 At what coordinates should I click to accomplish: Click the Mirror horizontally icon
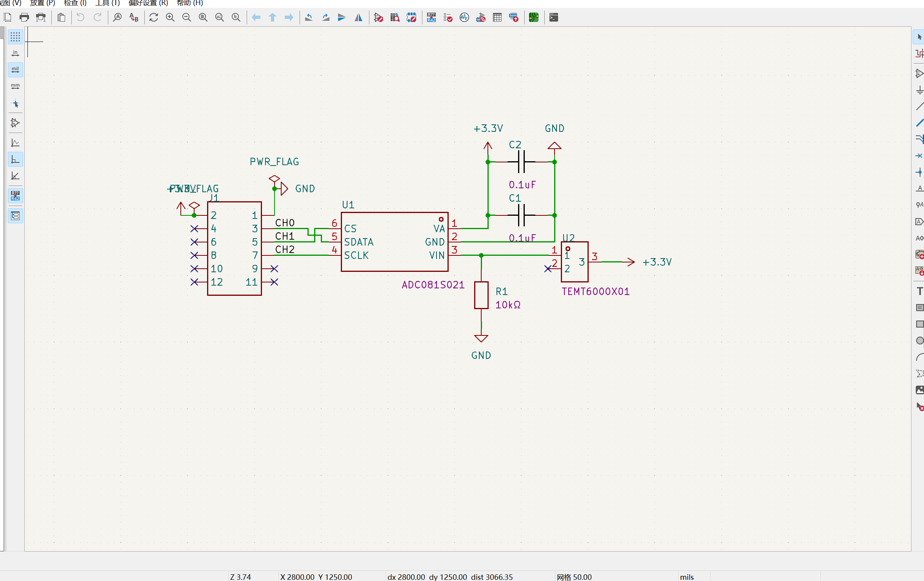pos(358,17)
